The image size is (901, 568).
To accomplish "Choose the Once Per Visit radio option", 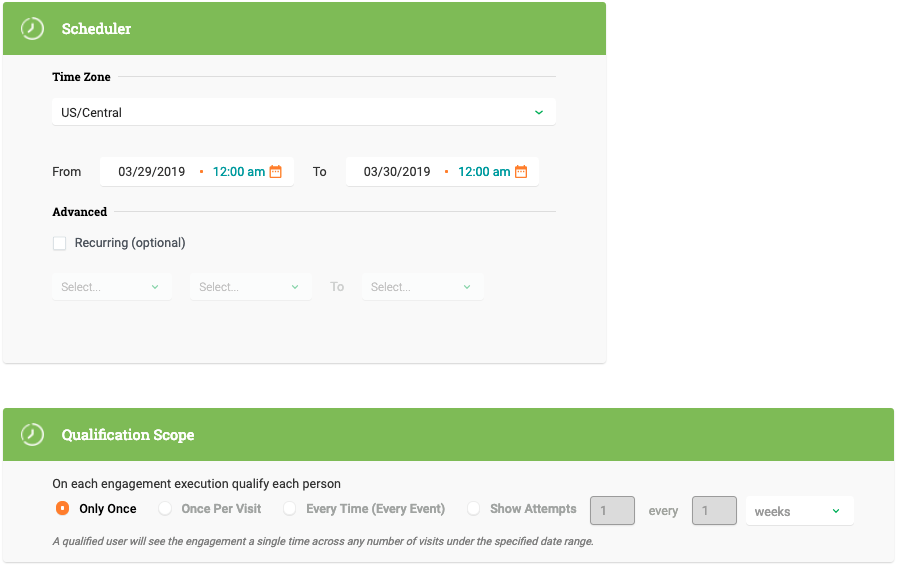I will 165,508.
